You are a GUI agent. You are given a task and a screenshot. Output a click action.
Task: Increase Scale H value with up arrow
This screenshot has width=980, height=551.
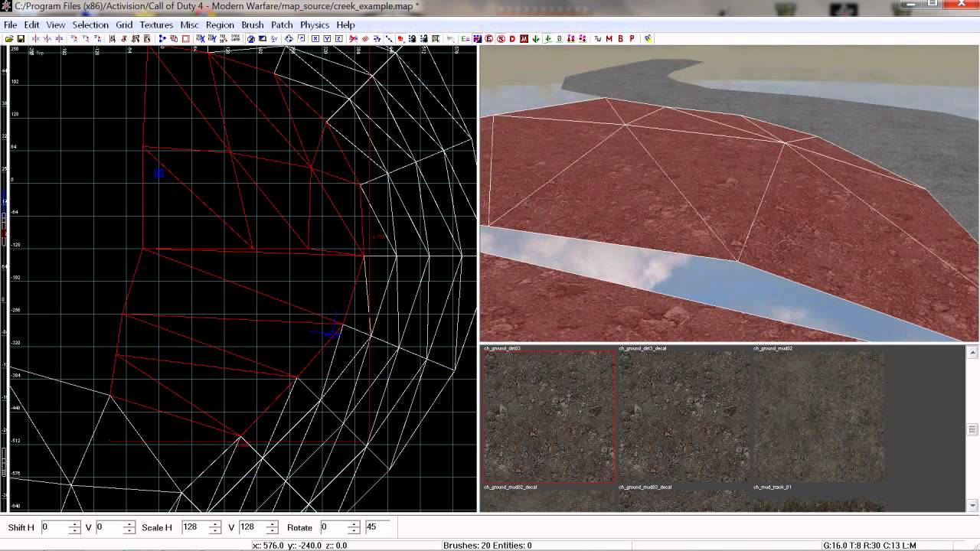pyautogui.click(x=215, y=524)
